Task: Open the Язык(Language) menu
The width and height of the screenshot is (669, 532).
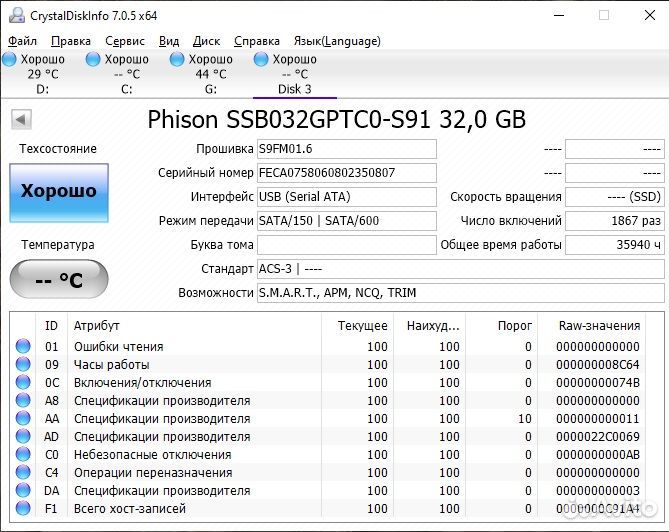Action: tap(337, 41)
